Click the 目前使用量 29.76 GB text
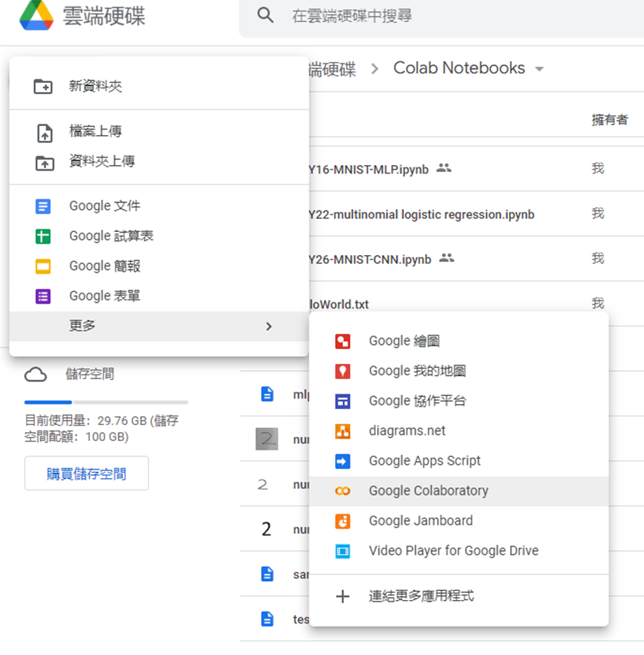The image size is (644, 655). (102, 429)
